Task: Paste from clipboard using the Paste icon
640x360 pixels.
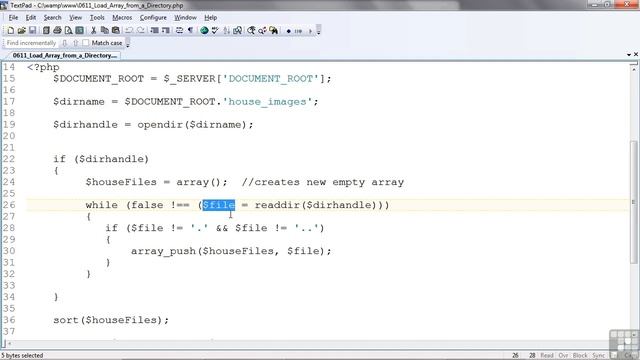Action: [116, 31]
